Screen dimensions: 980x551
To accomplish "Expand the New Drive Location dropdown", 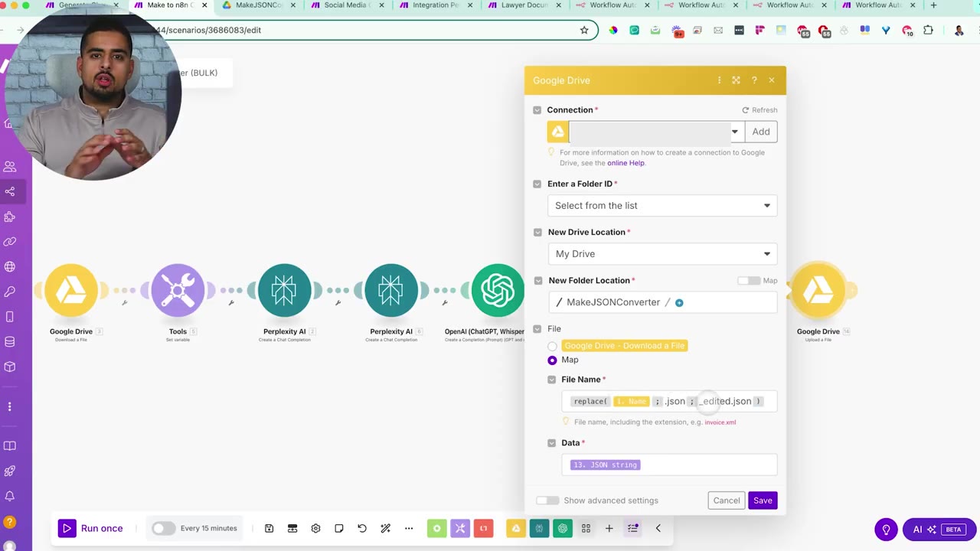I will pyautogui.click(x=662, y=253).
